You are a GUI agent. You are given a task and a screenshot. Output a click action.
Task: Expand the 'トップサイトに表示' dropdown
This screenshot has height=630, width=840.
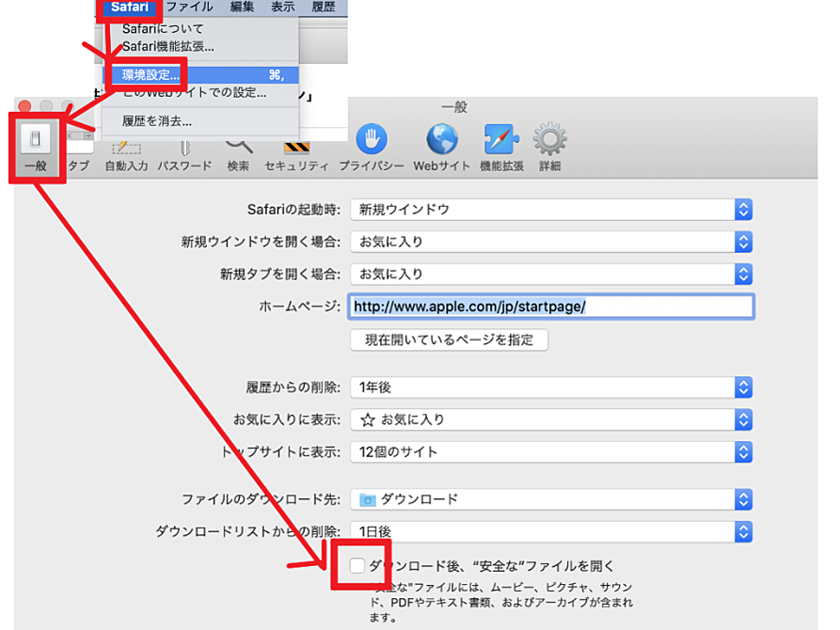[551, 452]
